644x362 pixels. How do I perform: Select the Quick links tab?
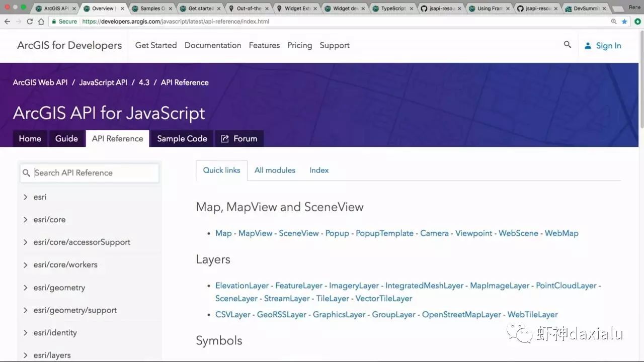[221, 170]
